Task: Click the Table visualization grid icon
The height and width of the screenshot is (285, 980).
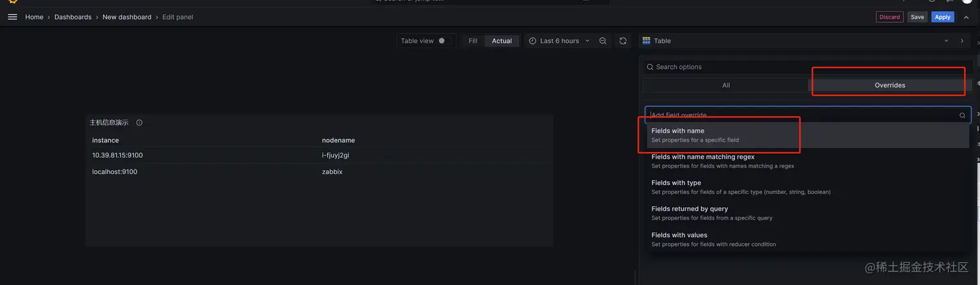Action: [646, 41]
